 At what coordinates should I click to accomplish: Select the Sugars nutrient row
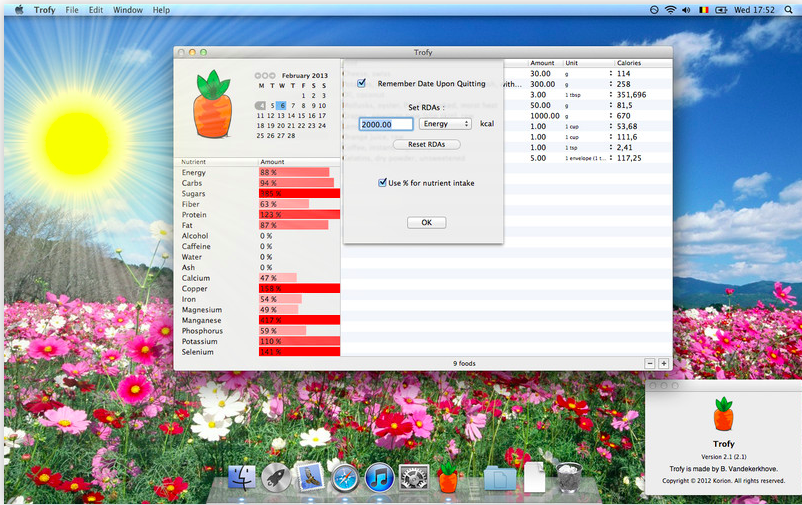[x=257, y=193]
